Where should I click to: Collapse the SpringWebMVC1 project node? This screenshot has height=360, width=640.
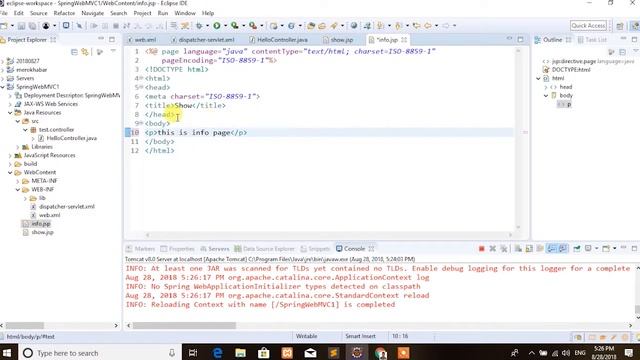click(3, 87)
